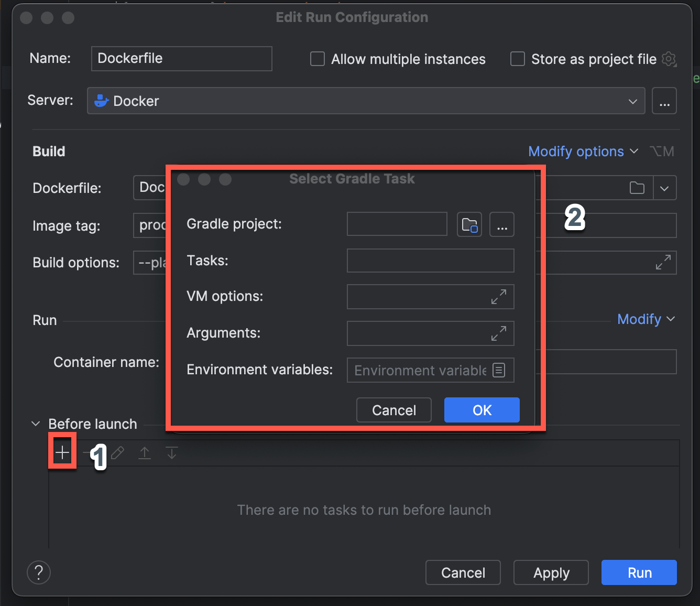Click the Gradle project input field
The image size is (700, 606).
pyautogui.click(x=397, y=224)
